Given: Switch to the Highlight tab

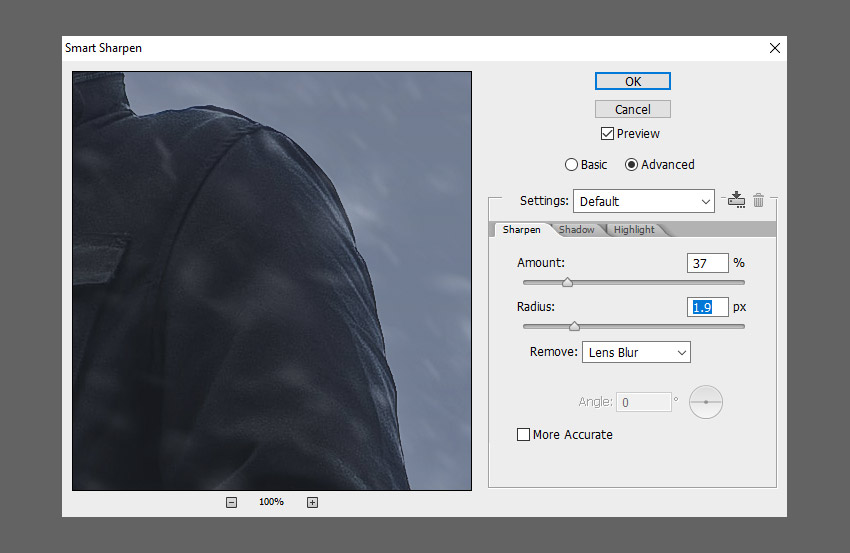Looking at the screenshot, I should pyautogui.click(x=634, y=229).
